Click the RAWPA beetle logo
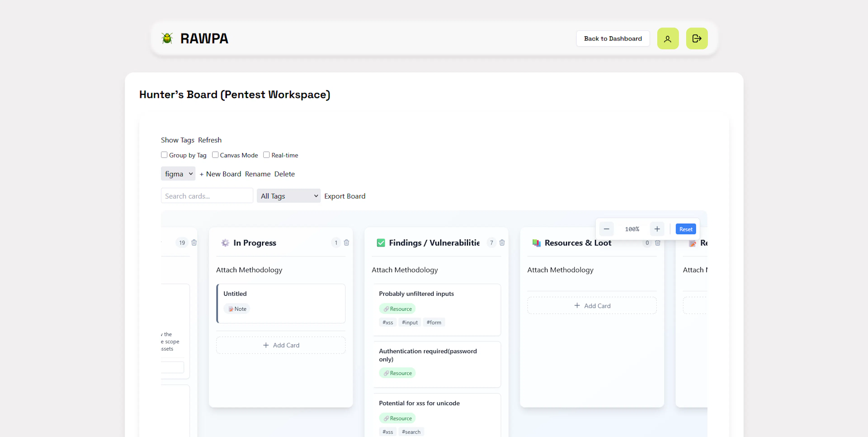This screenshot has width=868, height=437. click(167, 38)
